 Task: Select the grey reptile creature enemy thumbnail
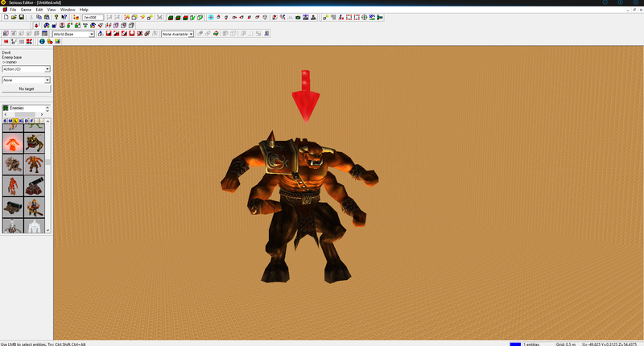click(13, 164)
